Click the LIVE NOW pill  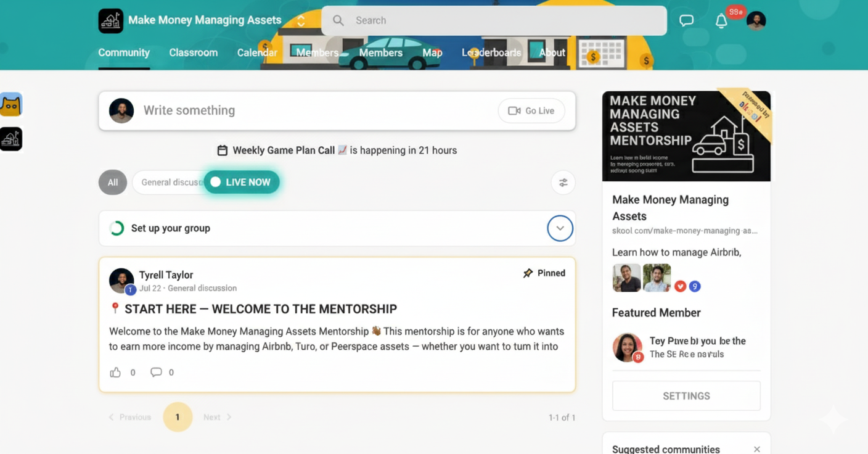tap(242, 182)
